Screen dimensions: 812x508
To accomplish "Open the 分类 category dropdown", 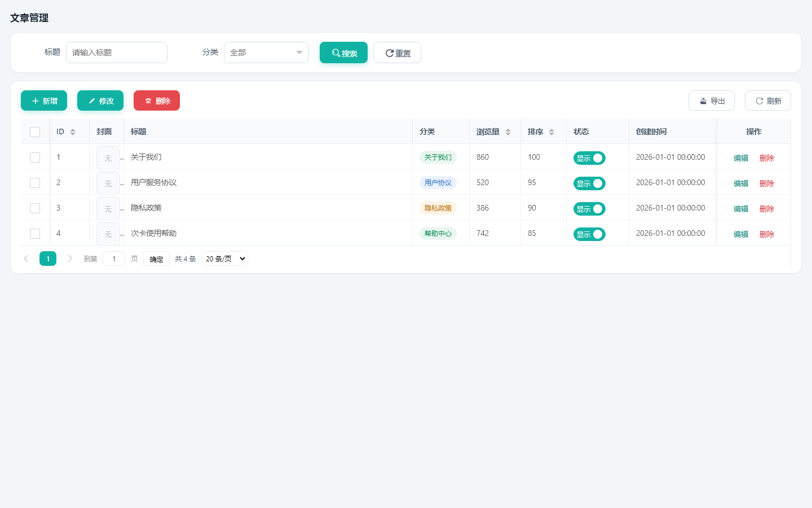I will tap(266, 52).
